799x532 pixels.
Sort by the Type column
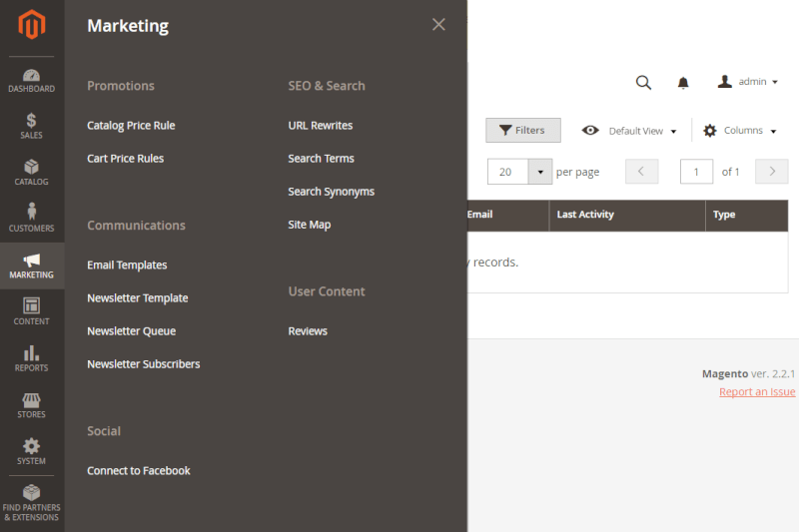click(x=746, y=215)
